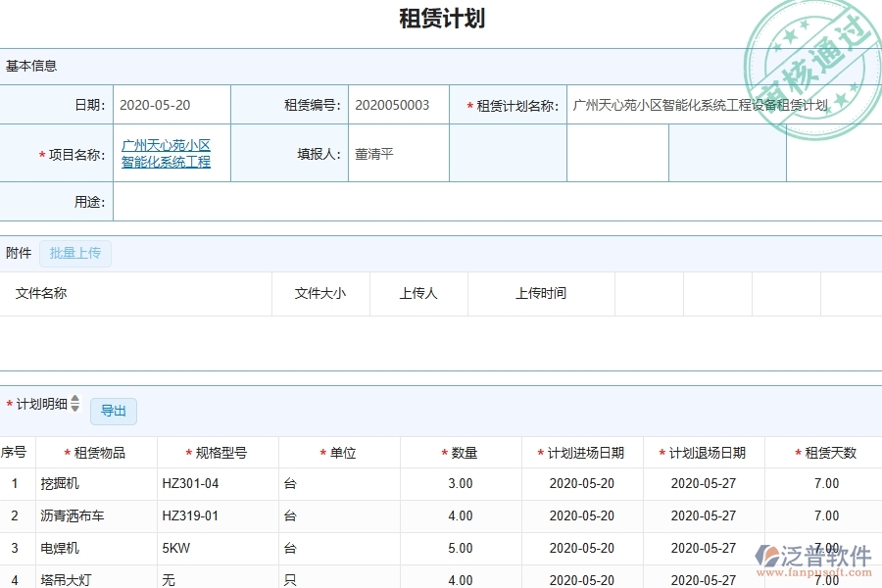Click the red asterisk beside 数量 column
This screenshot has width=882, height=588.
point(443,452)
